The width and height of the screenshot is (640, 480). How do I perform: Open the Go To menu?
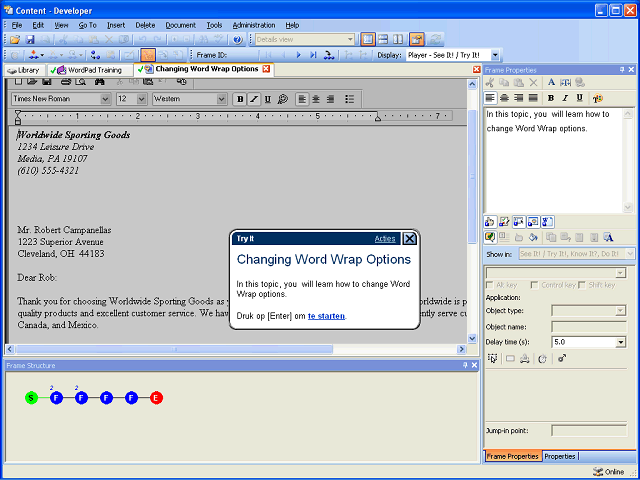(87, 25)
